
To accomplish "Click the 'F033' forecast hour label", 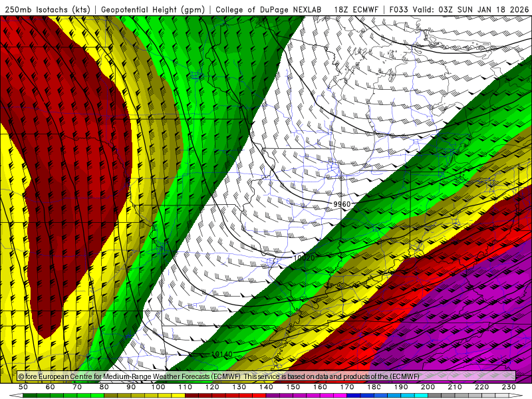I will (x=398, y=10).
